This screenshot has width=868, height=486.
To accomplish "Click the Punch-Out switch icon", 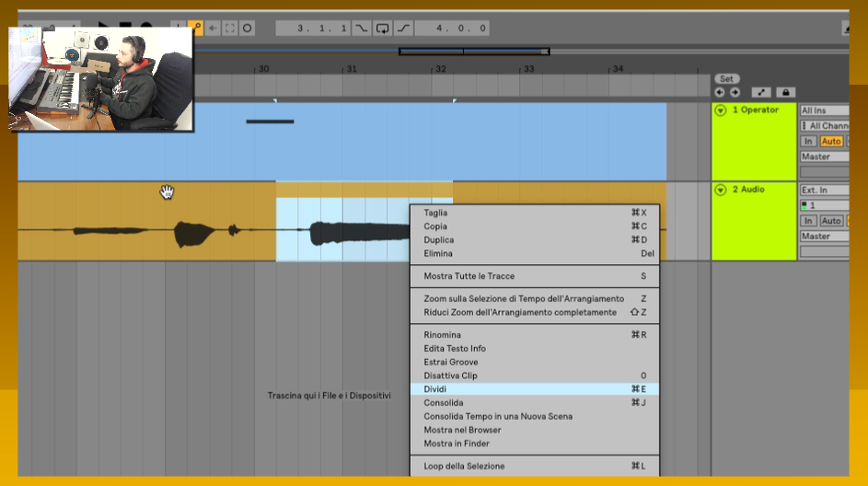I will (x=404, y=29).
